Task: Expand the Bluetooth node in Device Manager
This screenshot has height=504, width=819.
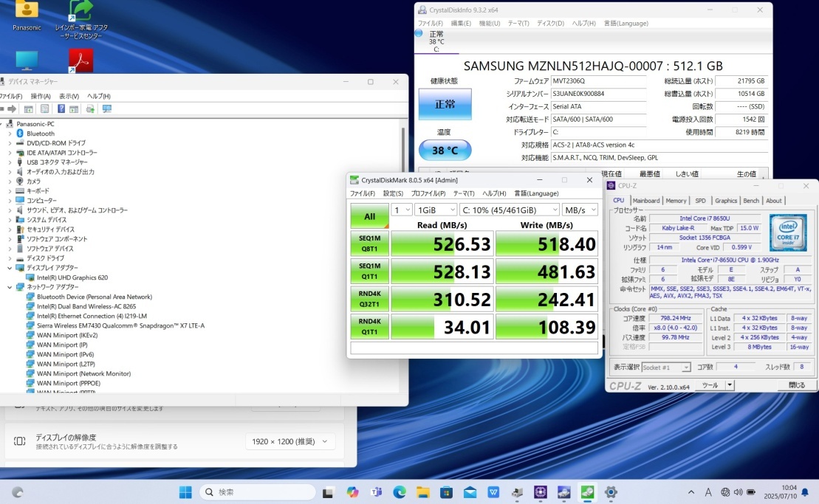Action: 10,134
